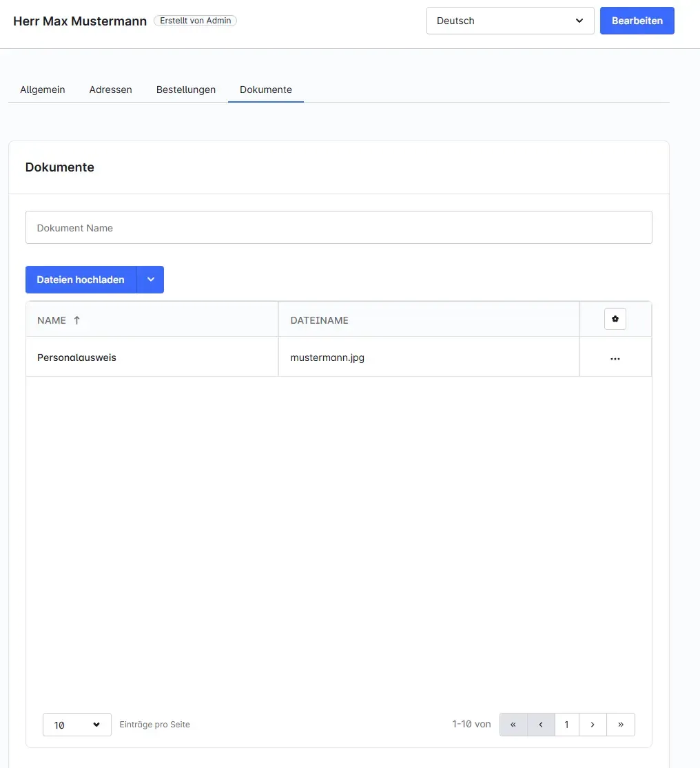
Task: Select the Dokumente tab
Action: tap(266, 90)
